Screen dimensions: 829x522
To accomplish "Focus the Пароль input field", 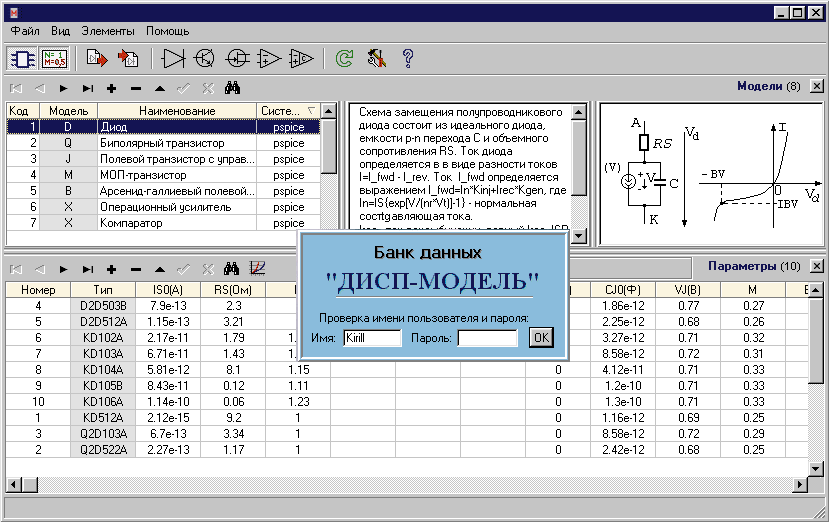I will pos(487,337).
